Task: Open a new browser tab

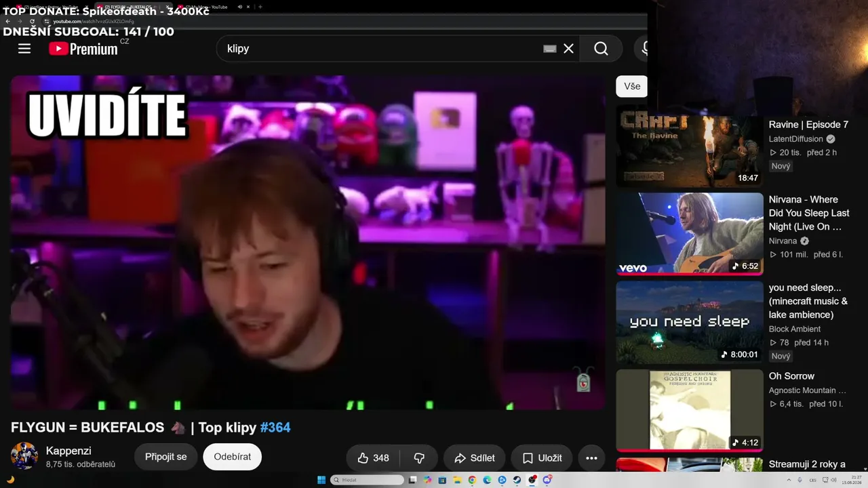Action: [x=260, y=7]
